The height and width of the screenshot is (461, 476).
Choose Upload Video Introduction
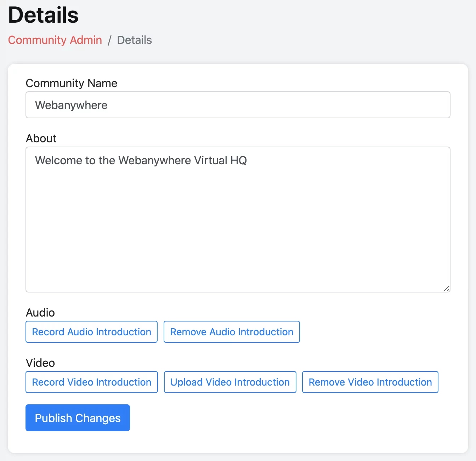point(230,382)
